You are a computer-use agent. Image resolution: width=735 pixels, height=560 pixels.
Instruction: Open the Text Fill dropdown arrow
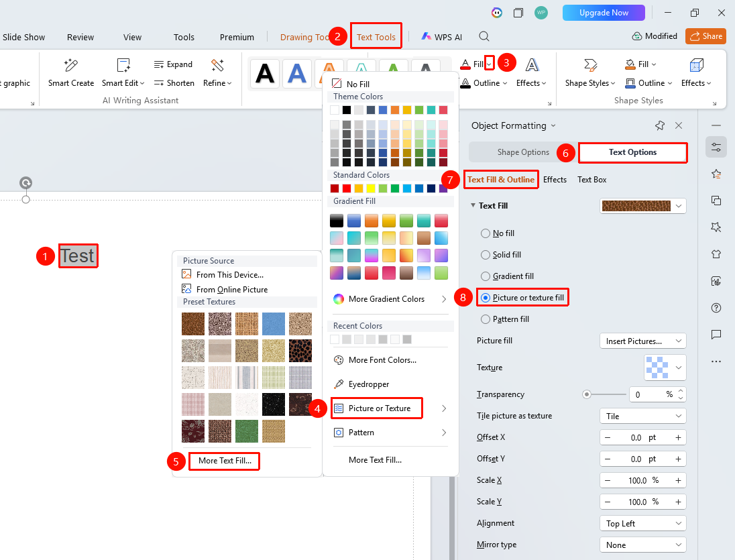coord(679,206)
